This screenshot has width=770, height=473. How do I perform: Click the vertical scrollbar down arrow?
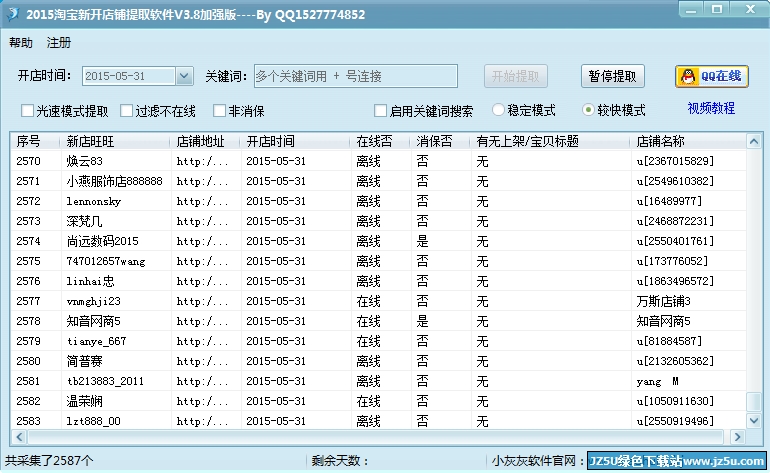click(754, 420)
